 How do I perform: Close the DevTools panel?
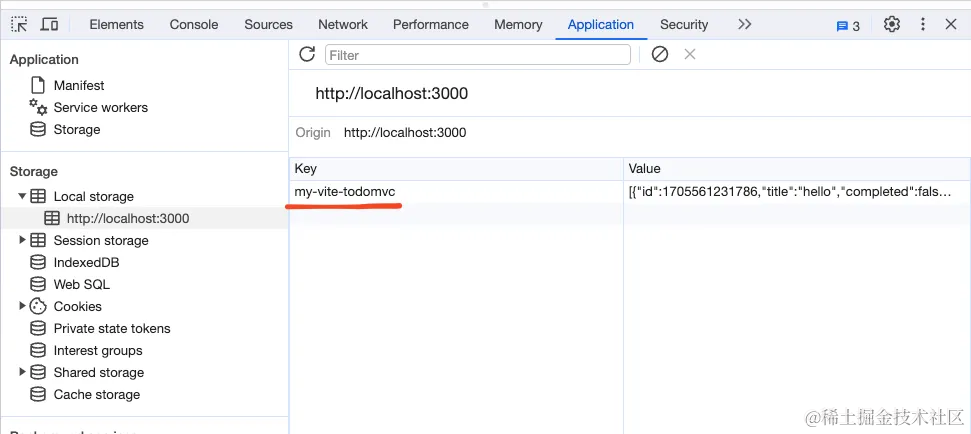point(951,25)
